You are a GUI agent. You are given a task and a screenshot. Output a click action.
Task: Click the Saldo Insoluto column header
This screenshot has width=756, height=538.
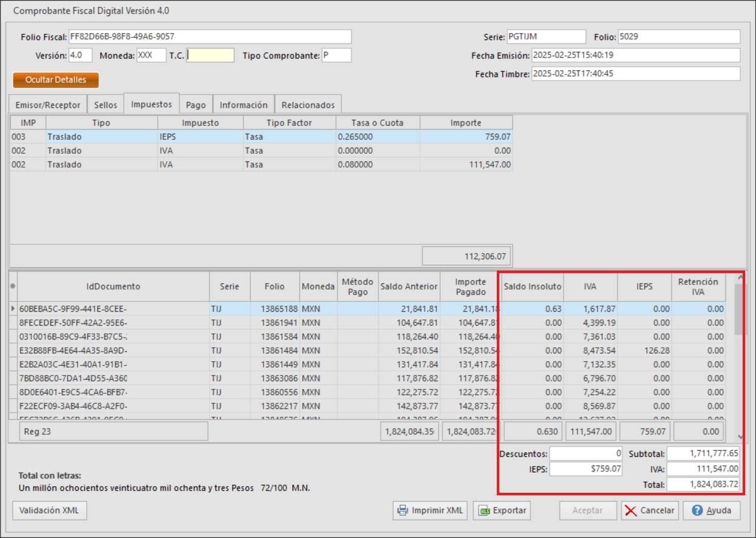[532, 286]
